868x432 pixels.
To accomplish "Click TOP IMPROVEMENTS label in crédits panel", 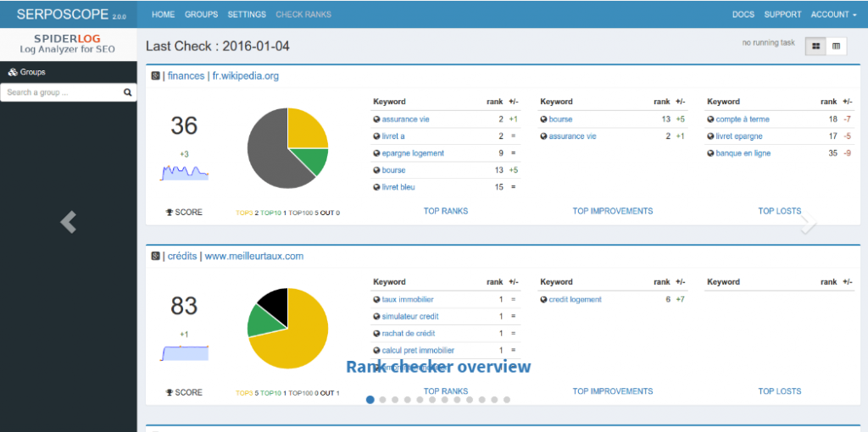I will [x=613, y=391].
